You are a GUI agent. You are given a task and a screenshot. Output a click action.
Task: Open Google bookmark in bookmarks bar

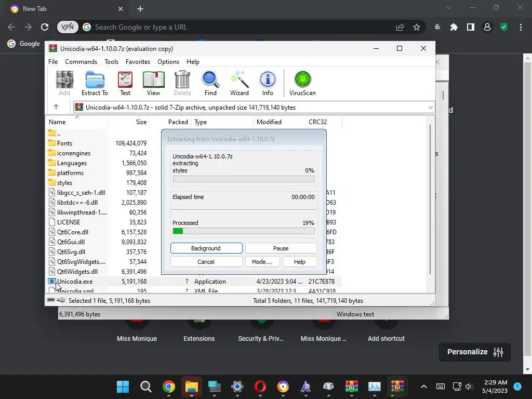[24, 44]
